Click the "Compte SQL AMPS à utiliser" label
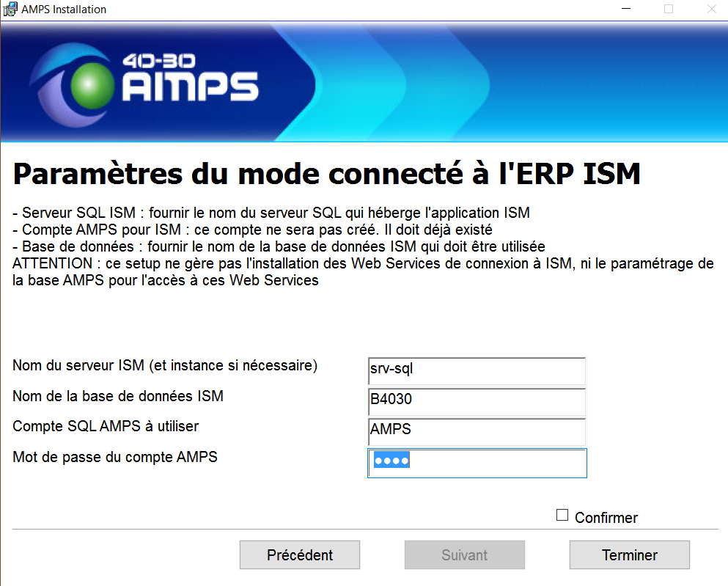The width and height of the screenshot is (728, 586). pyautogui.click(x=106, y=426)
